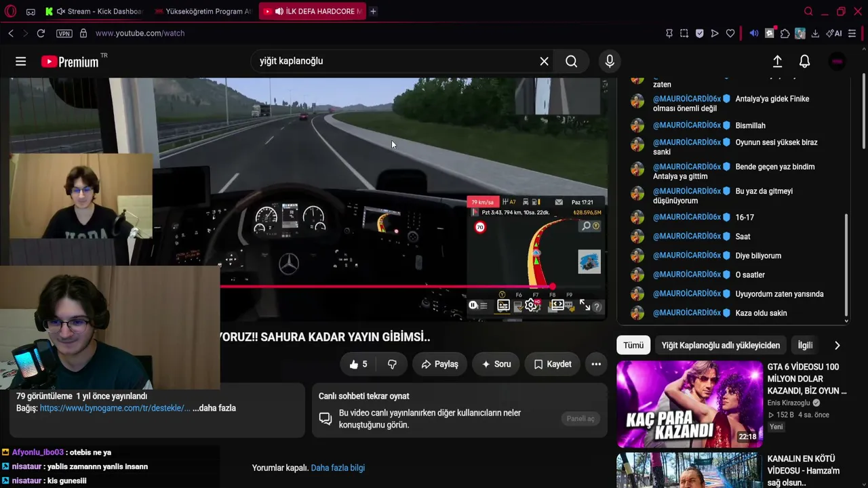Screen dimensions: 868x488
Task: Open the GTA 6 video thumbnail
Action: point(690,404)
